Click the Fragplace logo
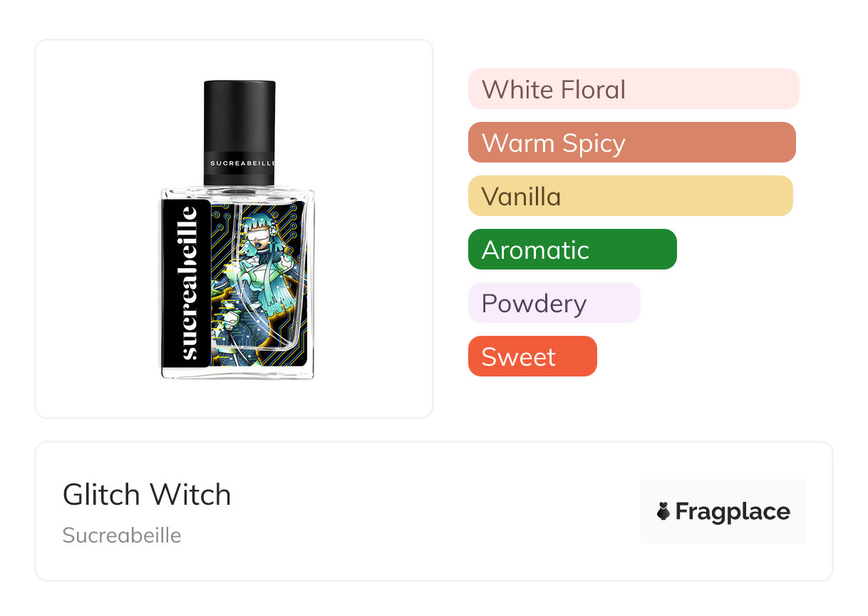868x616 pixels. click(x=723, y=511)
